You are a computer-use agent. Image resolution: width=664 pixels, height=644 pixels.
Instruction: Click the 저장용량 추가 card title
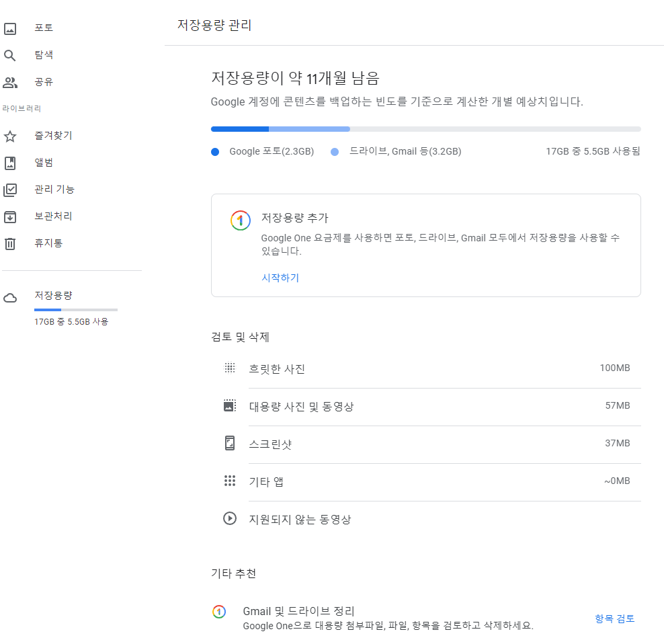click(x=295, y=218)
